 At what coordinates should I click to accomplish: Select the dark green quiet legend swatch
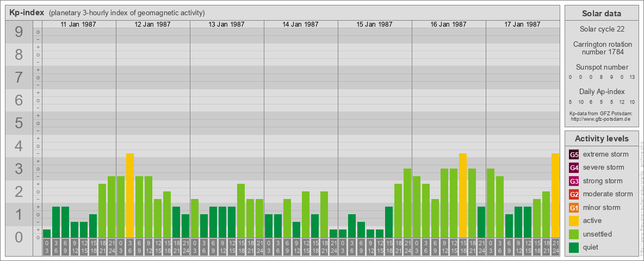click(574, 247)
